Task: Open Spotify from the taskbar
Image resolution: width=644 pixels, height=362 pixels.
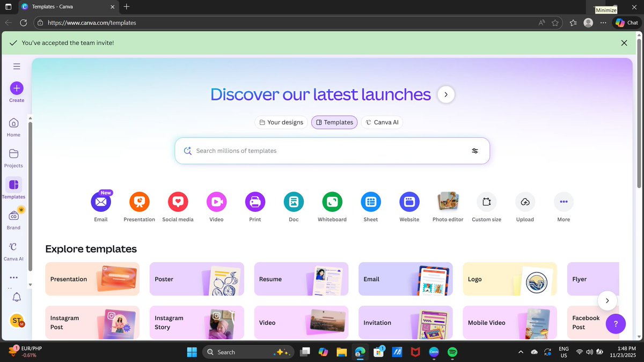Action: (452, 352)
